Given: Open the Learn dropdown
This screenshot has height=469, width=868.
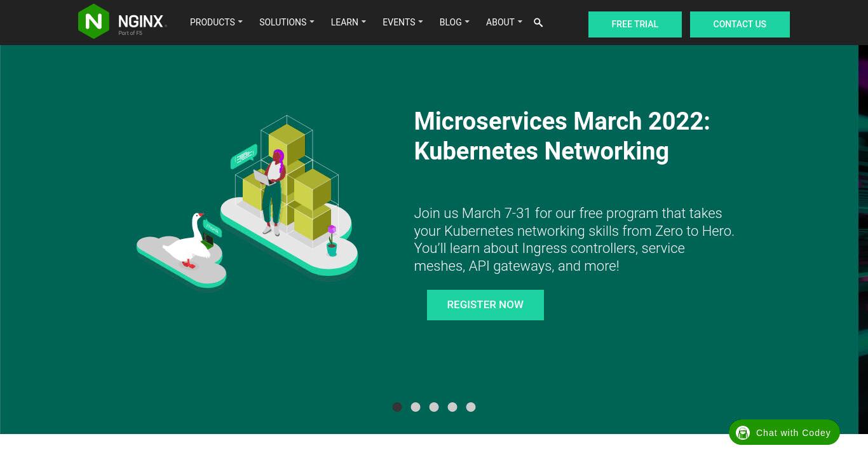Looking at the screenshot, I should (348, 22).
